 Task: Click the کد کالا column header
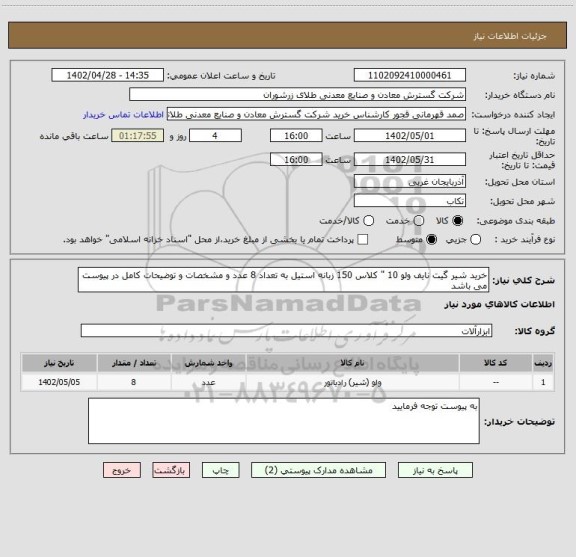pyautogui.click(x=496, y=363)
